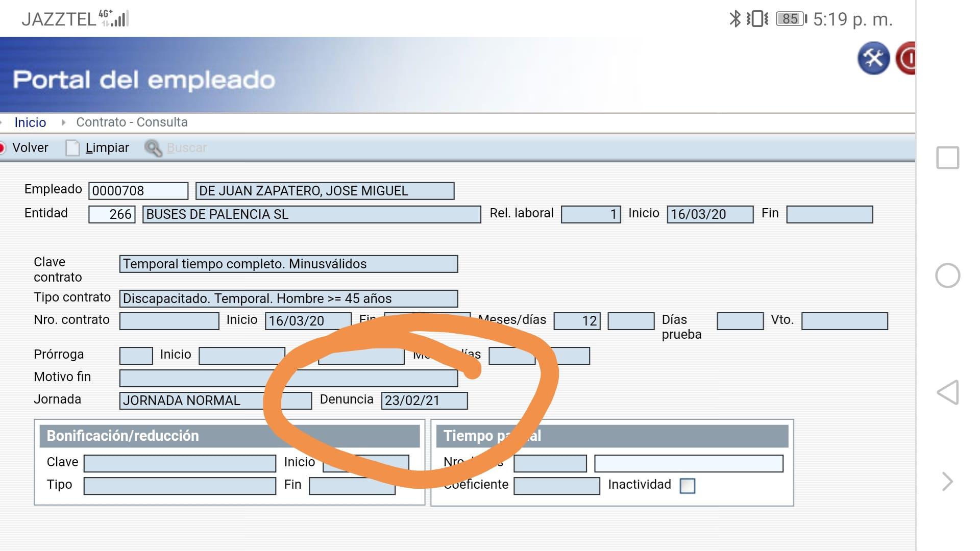Image resolution: width=980 pixels, height=551 pixels.
Task: Click the Buscar magnifier icon
Action: 153,148
